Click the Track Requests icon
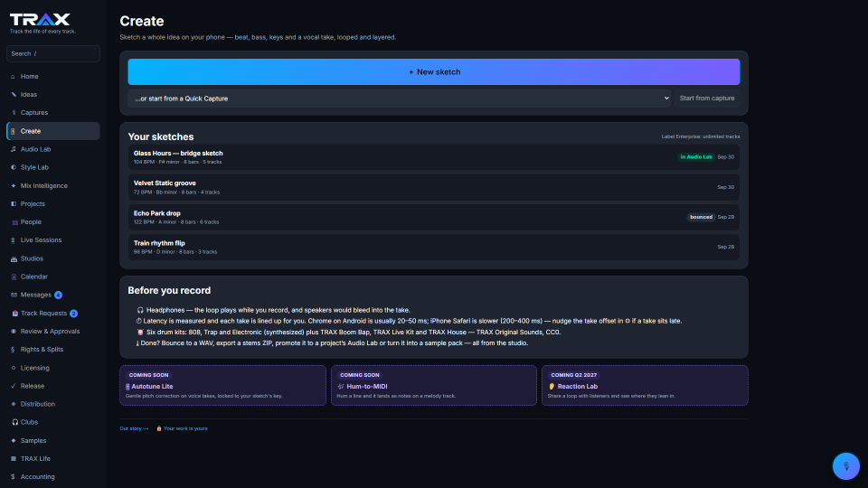Viewport: 868px width, 488px height. point(15,314)
